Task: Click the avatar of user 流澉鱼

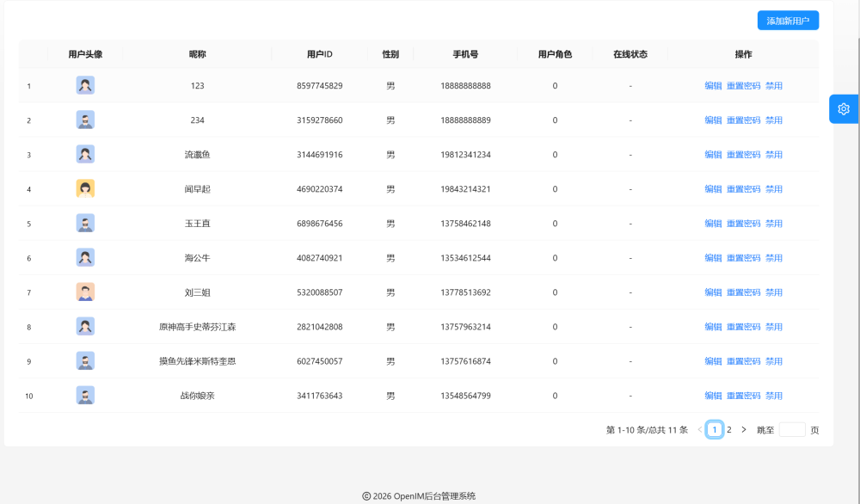Action: coord(85,154)
